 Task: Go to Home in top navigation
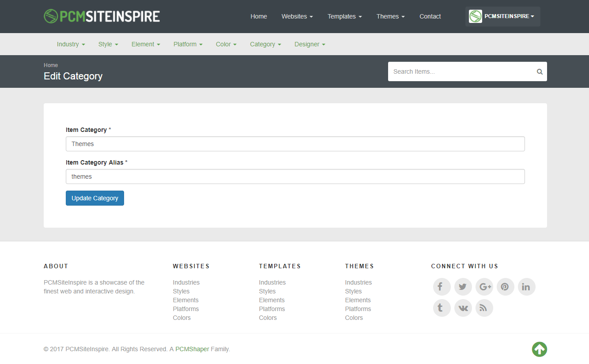(x=259, y=16)
